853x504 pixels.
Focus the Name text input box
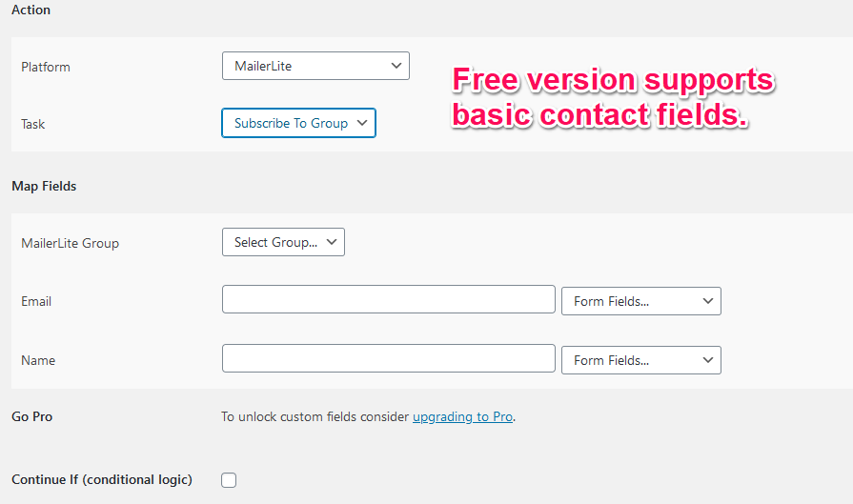(x=388, y=358)
